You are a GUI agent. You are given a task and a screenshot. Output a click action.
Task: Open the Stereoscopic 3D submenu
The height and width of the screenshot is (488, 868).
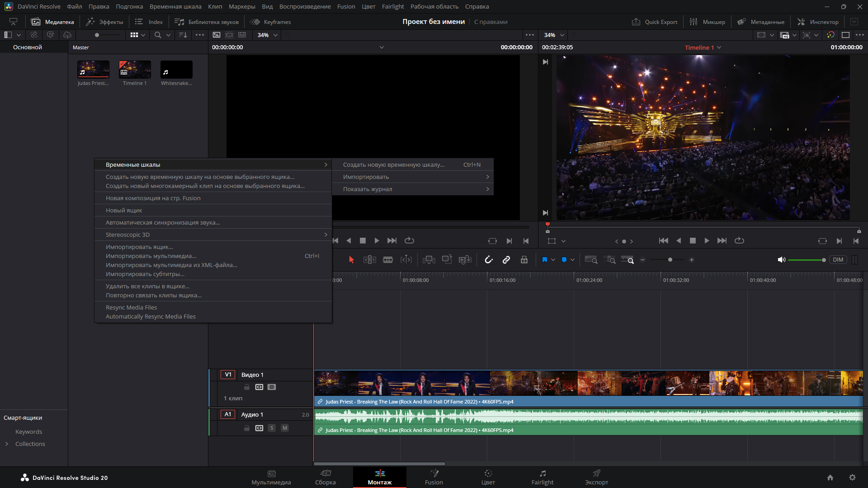coord(213,235)
